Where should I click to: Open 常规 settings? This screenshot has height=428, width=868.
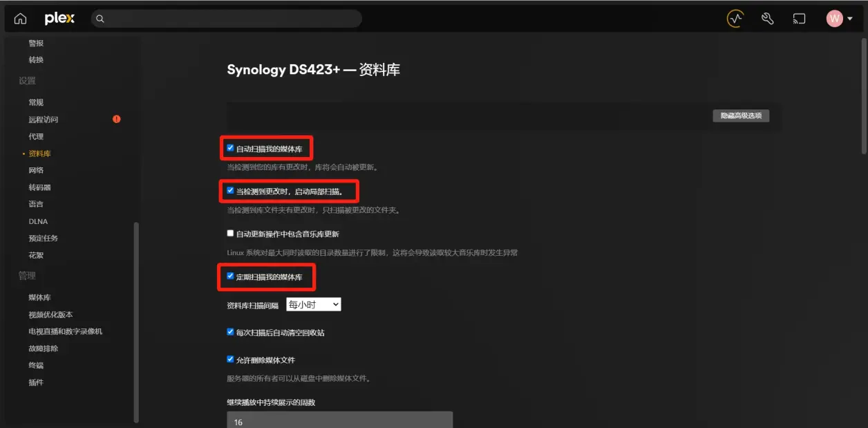coord(36,102)
